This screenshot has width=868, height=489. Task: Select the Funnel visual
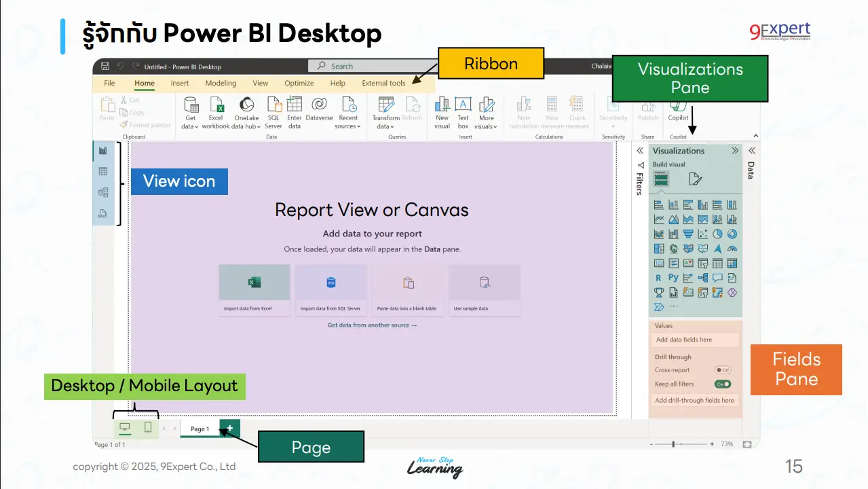688,234
